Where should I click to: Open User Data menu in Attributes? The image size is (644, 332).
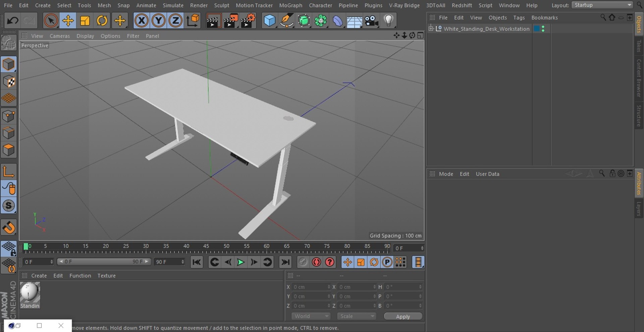click(487, 174)
